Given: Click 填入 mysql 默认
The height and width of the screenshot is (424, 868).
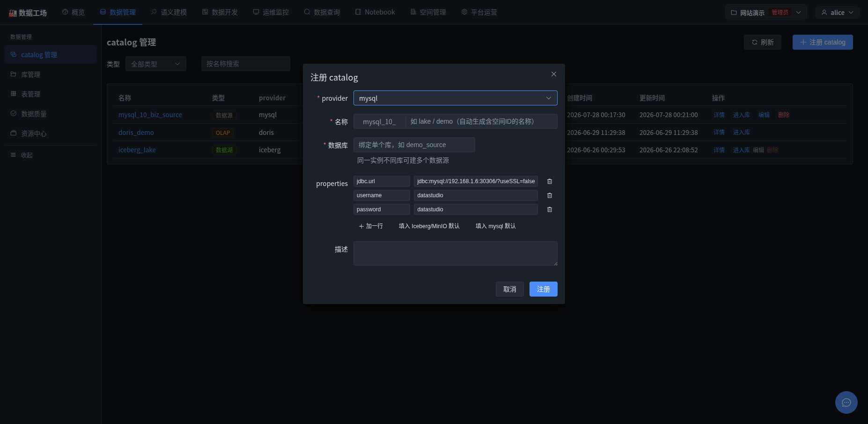Looking at the screenshot, I should (x=496, y=226).
